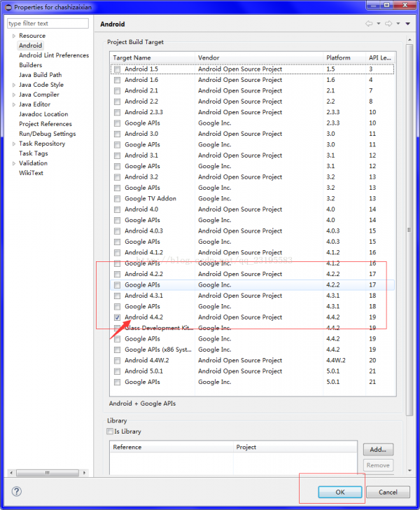420x510 pixels.
Task: Open Run/Debug Settings page
Action: click(47, 134)
